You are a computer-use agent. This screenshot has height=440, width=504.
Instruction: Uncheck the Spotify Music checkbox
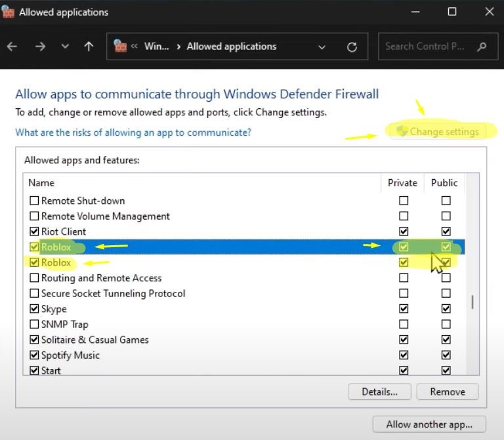click(34, 355)
